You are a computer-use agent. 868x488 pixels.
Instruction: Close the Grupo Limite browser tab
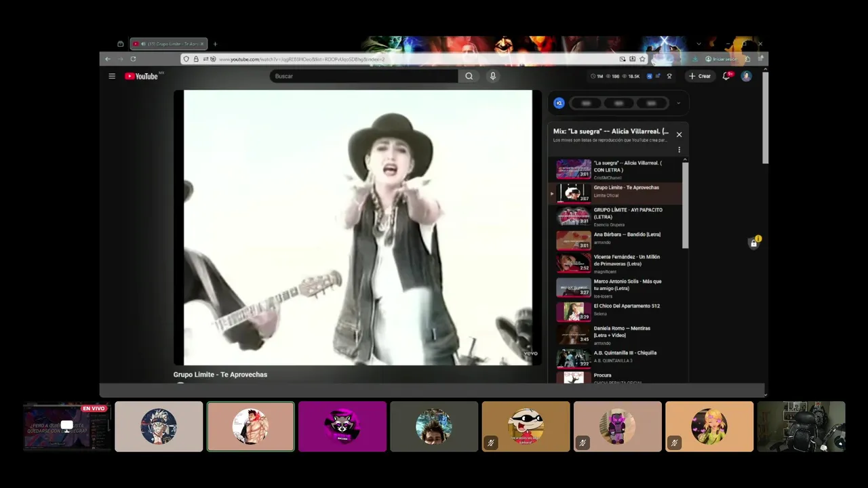coord(201,44)
